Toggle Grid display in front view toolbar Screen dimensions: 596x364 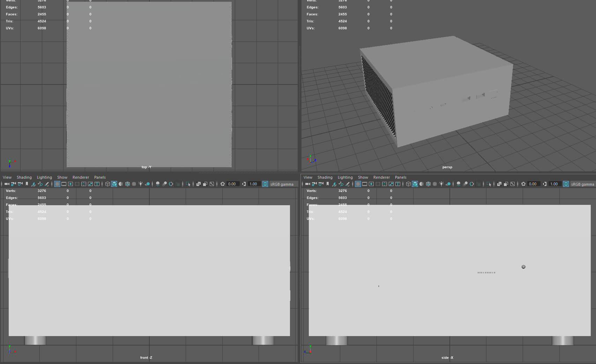pos(57,184)
